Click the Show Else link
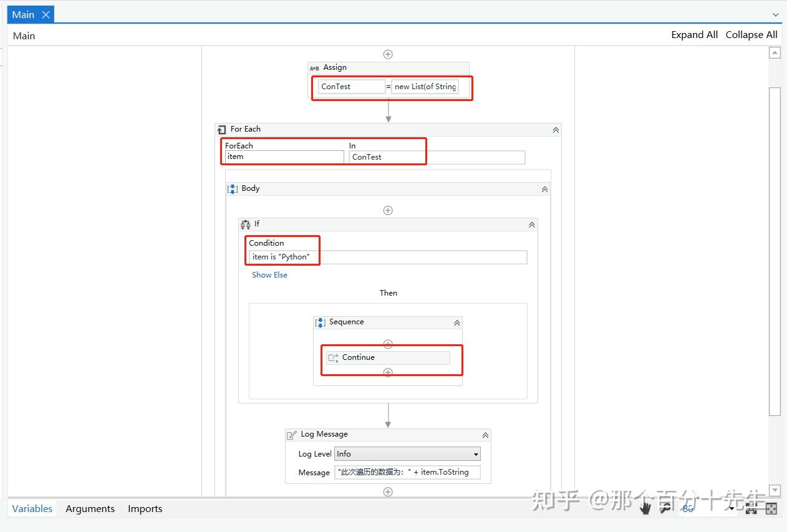The image size is (787, 532). coord(269,274)
